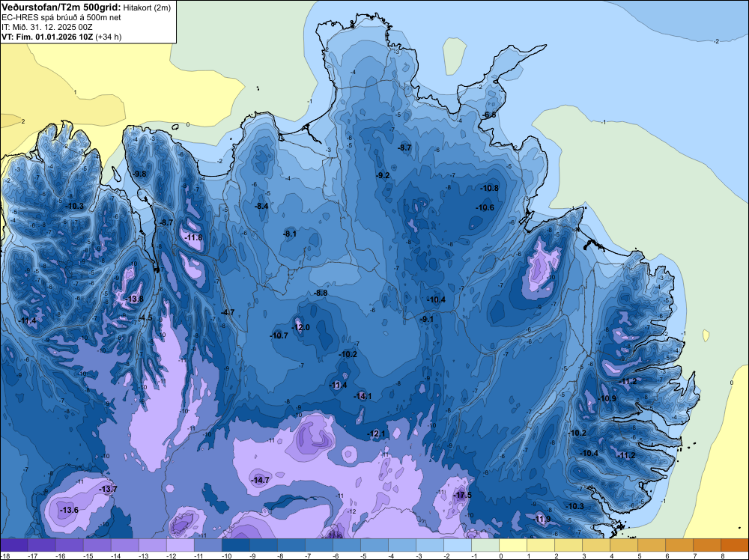Screen dimensions: 749x560
Task: Select the -13.8 temperature label
Action: (x=134, y=299)
